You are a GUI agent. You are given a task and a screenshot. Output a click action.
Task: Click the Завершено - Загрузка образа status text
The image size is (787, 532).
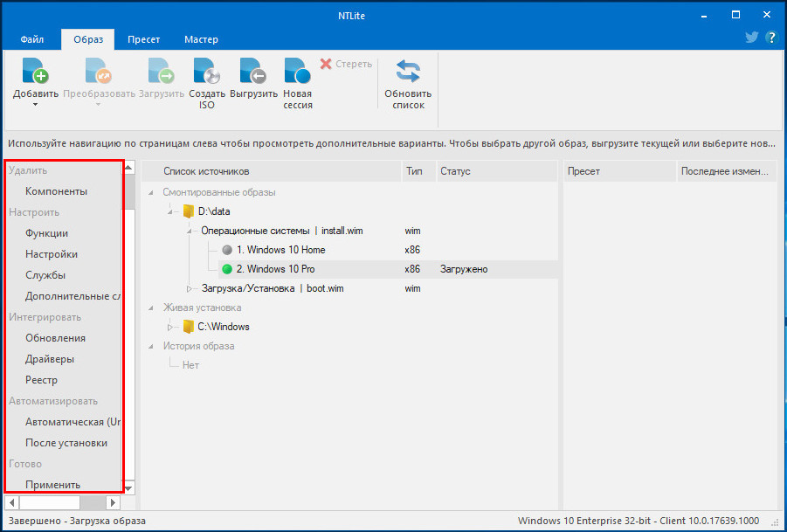click(77, 521)
